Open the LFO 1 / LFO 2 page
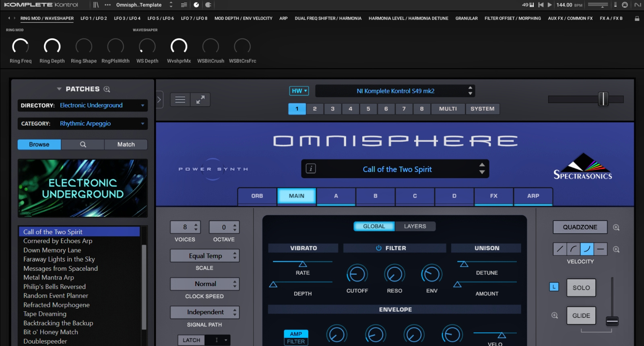This screenshot has height=346, width=644. pos(94,19)
